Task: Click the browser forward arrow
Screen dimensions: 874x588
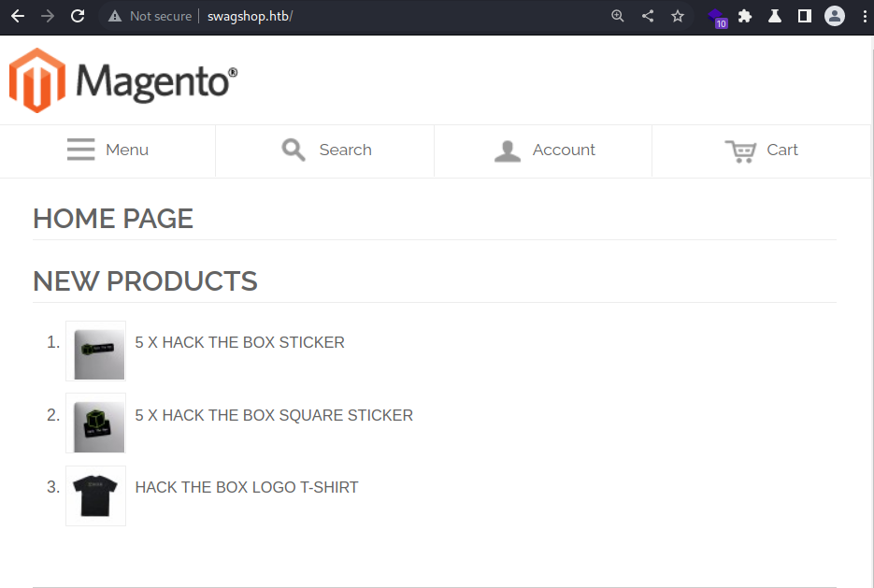Action: click(x=48, y=16)
